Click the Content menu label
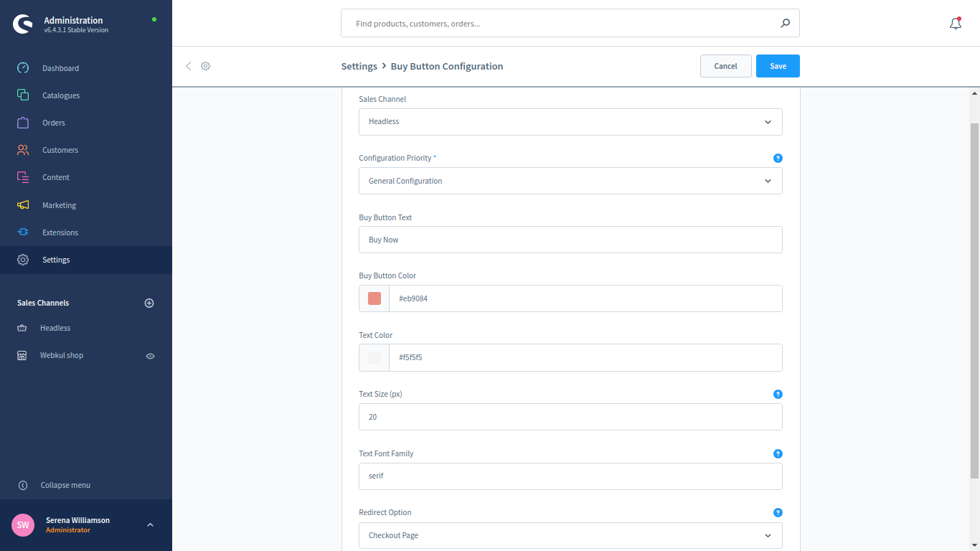This screenshot has width=980, height=551. pos(56,177)
